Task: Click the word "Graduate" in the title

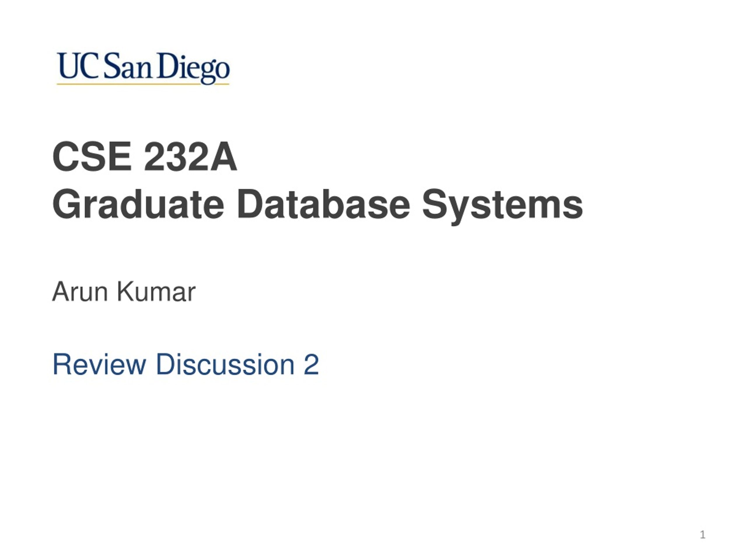Action: pyautogui.click(x=138, y=205)
